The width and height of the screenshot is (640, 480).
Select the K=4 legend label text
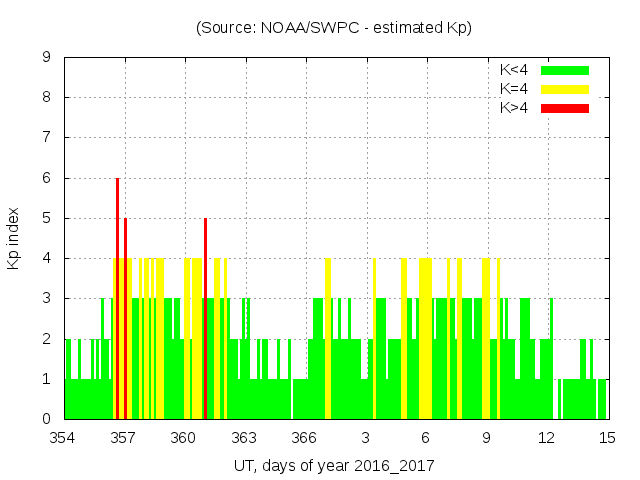point(517,89)
